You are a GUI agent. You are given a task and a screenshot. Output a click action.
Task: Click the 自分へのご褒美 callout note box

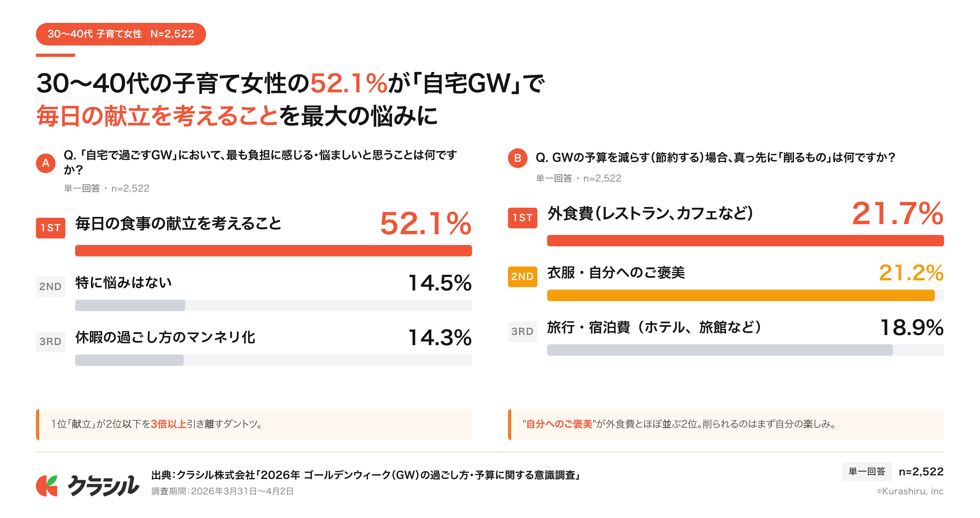(725, 424)
